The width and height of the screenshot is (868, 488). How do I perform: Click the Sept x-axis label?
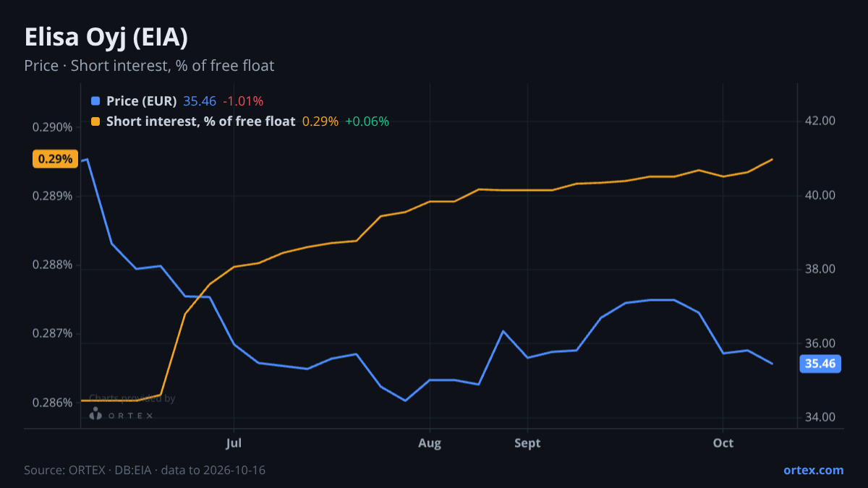527,443
